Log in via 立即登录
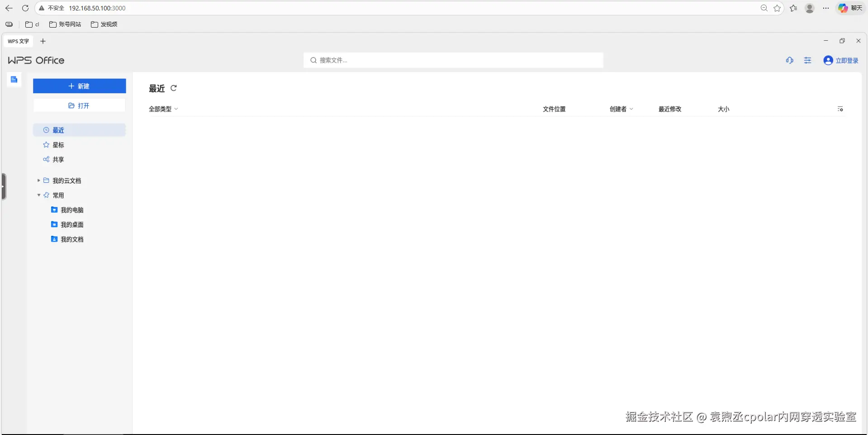 point(847,61)
